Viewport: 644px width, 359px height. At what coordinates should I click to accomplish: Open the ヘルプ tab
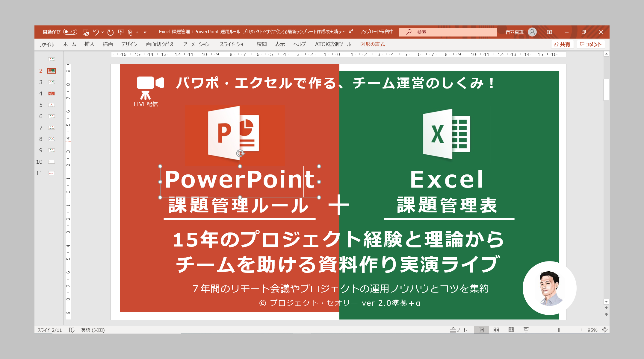[x=300, y=44]
